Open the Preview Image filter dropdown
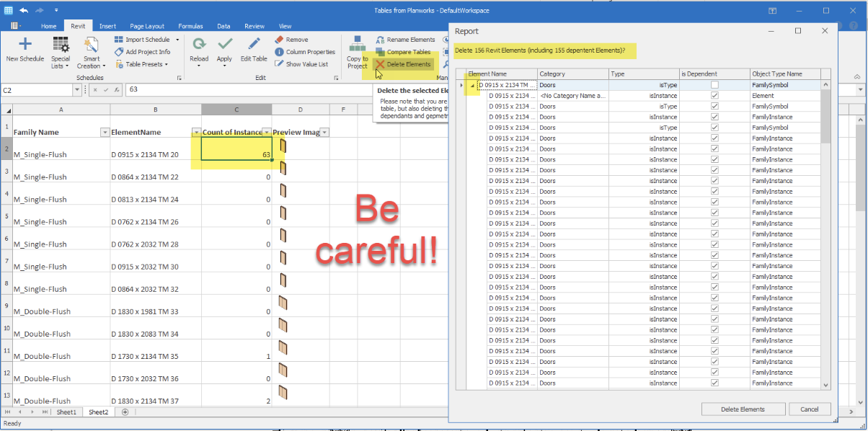Screen dimensions: 868x431 tap(324, 133)
